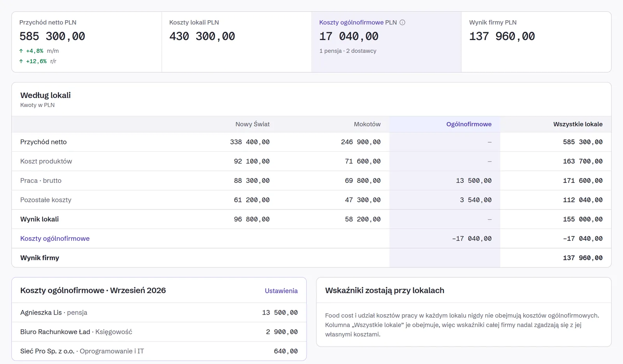The height and width of the screenshot is (364, 623).
Task: Click the Wynik firmy PLN value in top card
Action: [x=502, y=36]
